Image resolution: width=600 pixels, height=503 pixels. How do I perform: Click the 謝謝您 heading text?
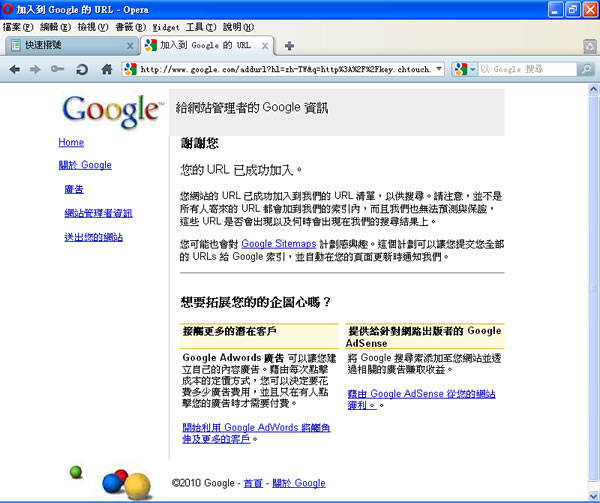(199, 143)
